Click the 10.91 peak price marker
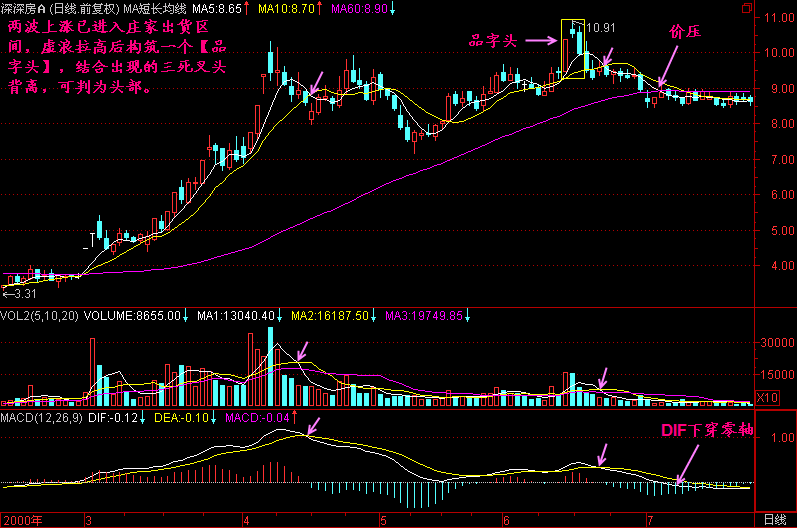 coord(599,27)
